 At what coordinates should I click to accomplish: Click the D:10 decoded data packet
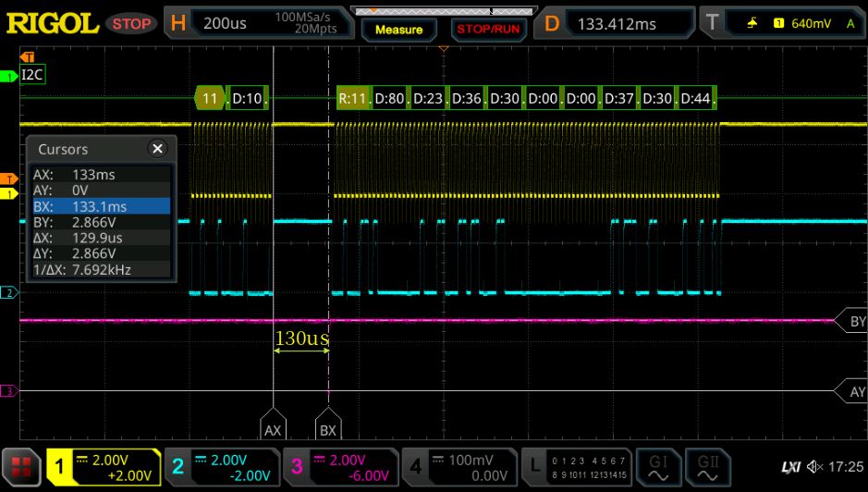click(247, 99)
